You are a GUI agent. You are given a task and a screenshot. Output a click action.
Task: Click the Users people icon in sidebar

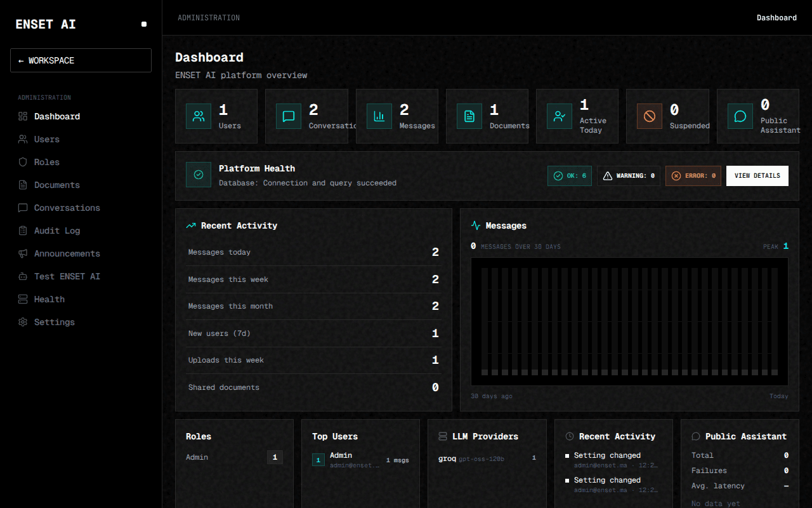click(23, 139)
